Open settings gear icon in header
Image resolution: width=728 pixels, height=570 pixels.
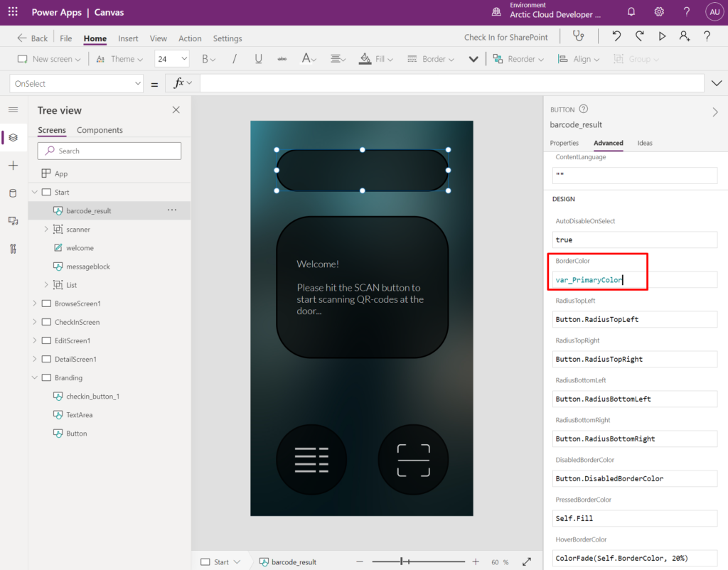(x=659, y=11)
